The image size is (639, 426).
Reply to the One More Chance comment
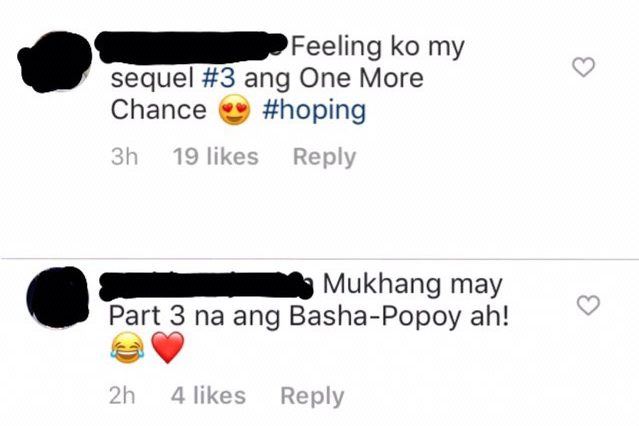pyautogui.click(x=324, y=157)
